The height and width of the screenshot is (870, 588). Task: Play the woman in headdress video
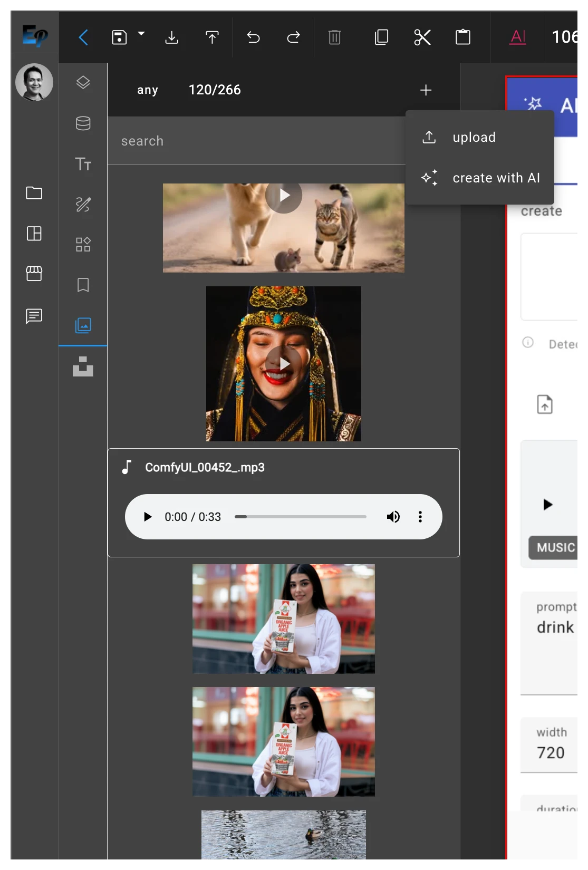(284, 364)
